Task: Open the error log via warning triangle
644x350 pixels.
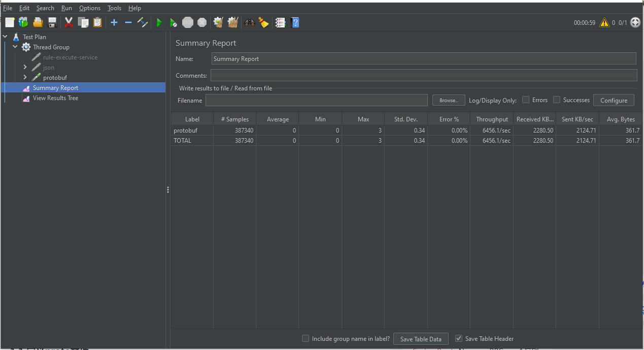Action: point(604,22)
